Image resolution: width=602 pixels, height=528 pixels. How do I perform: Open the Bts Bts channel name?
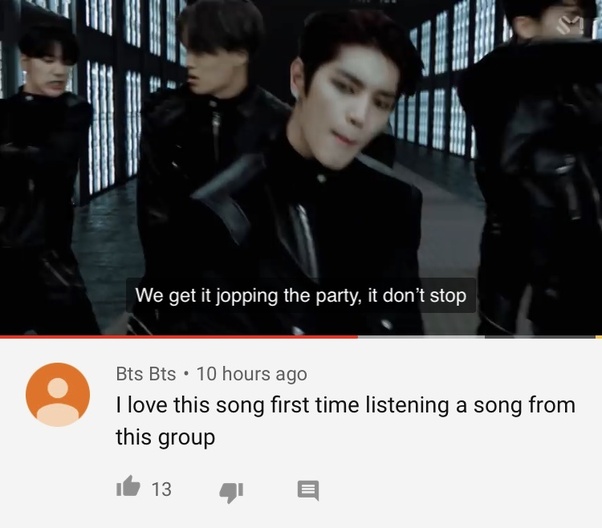(x=146, y=374)
